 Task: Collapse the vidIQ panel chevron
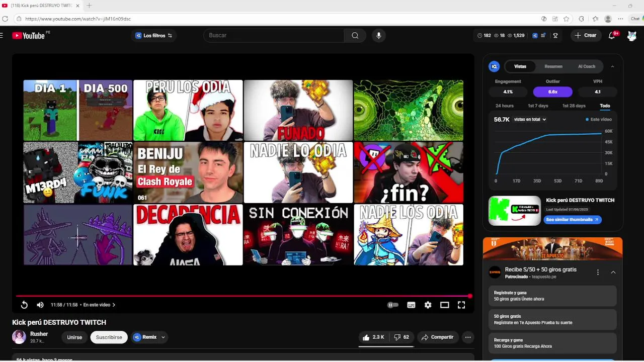(612, 66)
